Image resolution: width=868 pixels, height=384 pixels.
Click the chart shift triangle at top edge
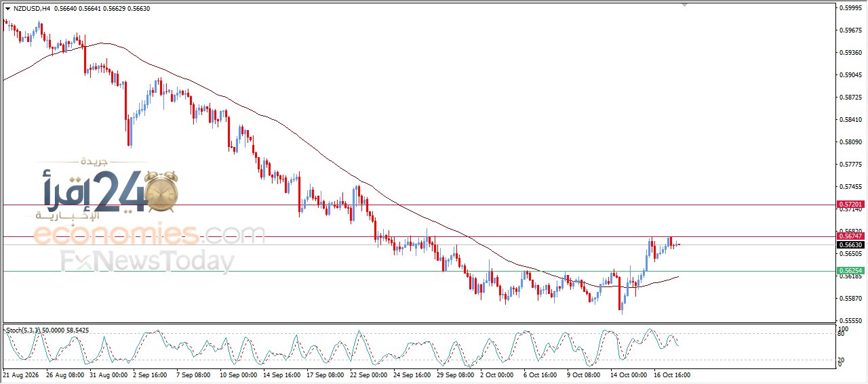(685, 5)
